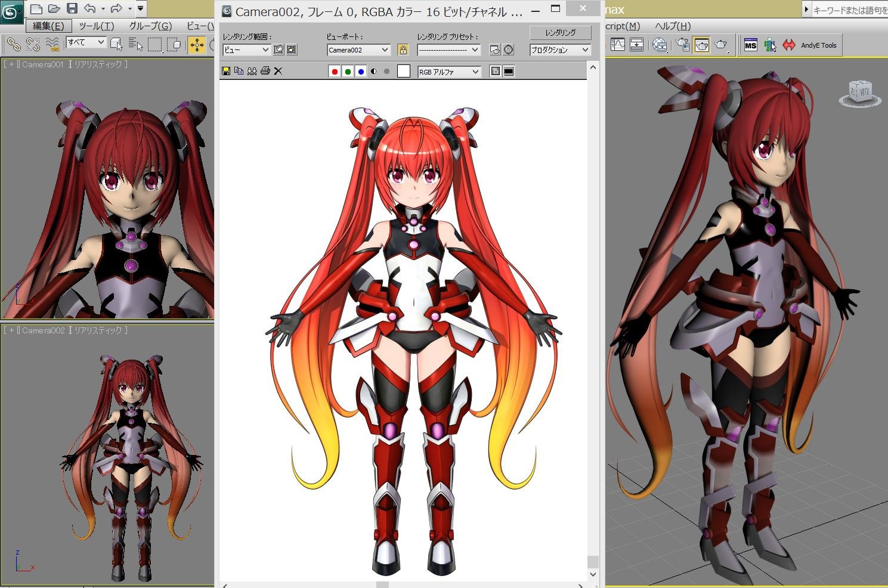This screenshot has height=588, width=888.
Task: Click the red winged plugin icon
Action: pyautogui.click(x=789, y=45)
